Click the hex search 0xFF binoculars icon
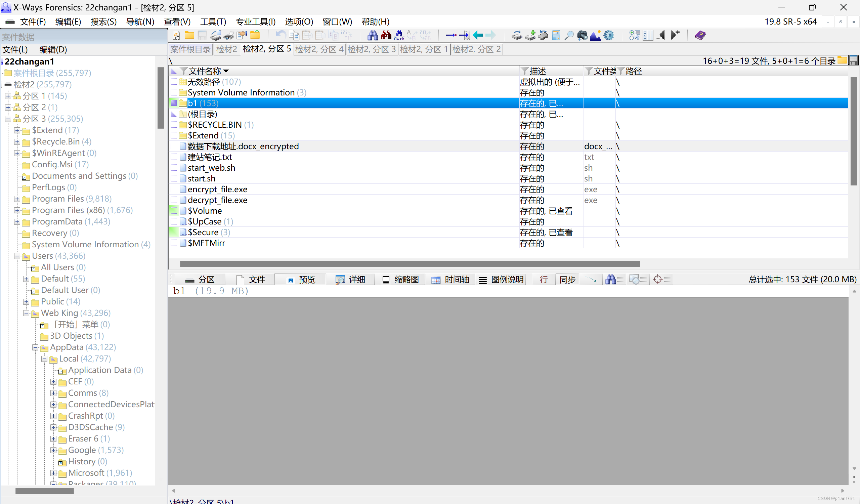The width and height of the screenshot is (860, 504). [x=399, y=35]
